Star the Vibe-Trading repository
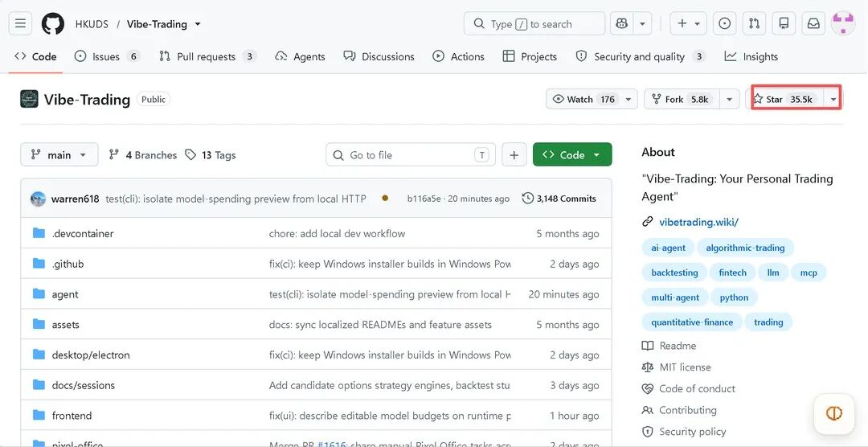This screenshot has height=447, width=868. pos(787,99)
